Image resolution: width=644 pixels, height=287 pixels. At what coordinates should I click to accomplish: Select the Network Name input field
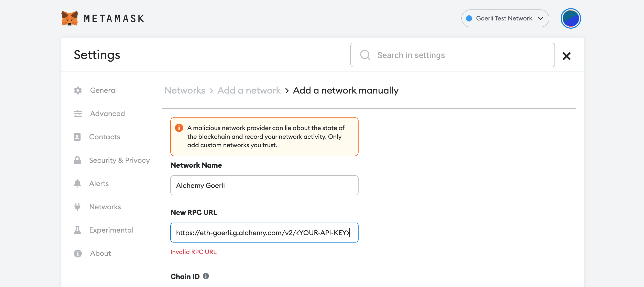264,185
